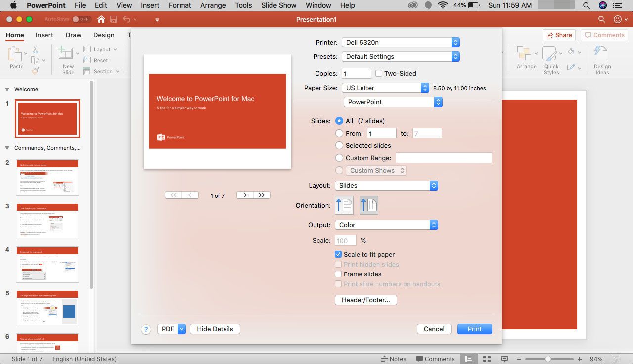Screen dimensions: 633x364
Task: Open the Printer dropdown Dell 5320n
Action: coord(401,43)
